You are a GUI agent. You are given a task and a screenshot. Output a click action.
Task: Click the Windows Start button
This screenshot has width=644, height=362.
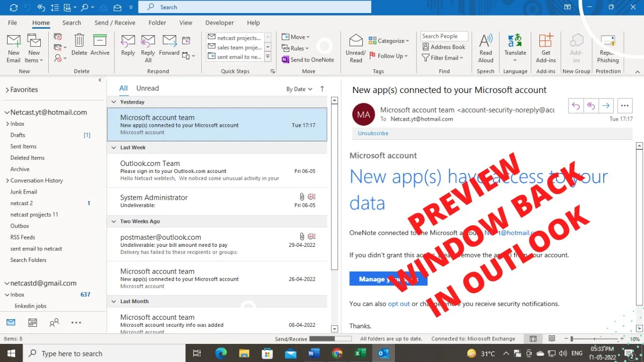[11, 353]
